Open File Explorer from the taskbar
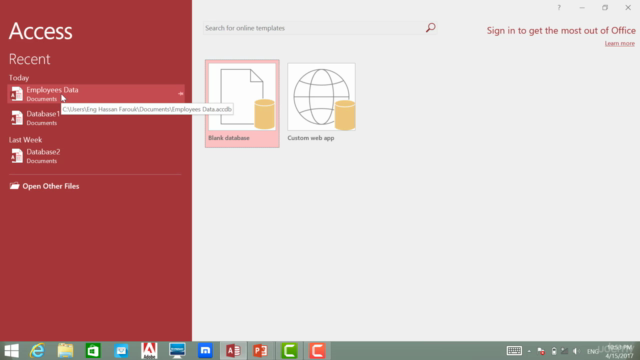 pyautogui.click(x=65, y=351)
